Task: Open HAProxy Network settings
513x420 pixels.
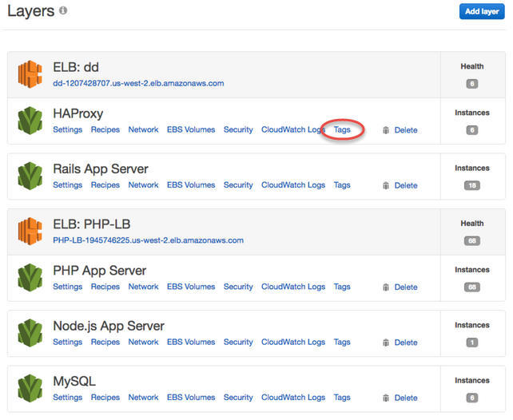Action: click(x=143, y=130)
